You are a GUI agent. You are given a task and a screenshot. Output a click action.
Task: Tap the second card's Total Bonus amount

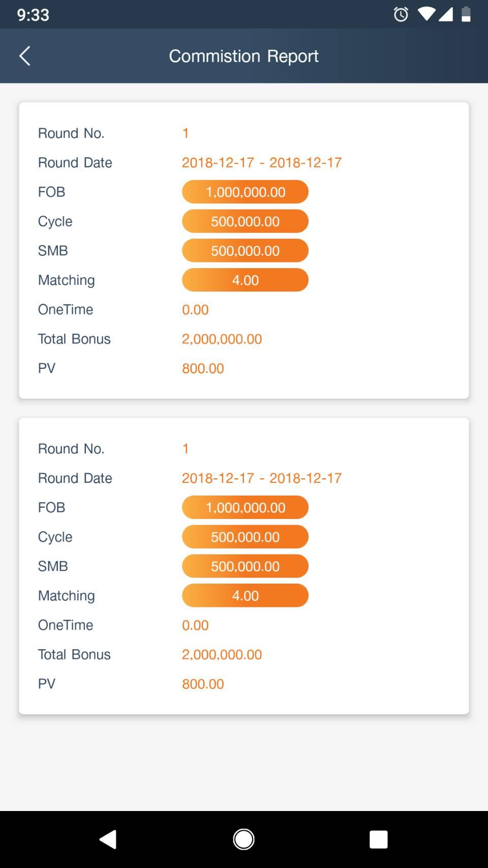[222, 654]
